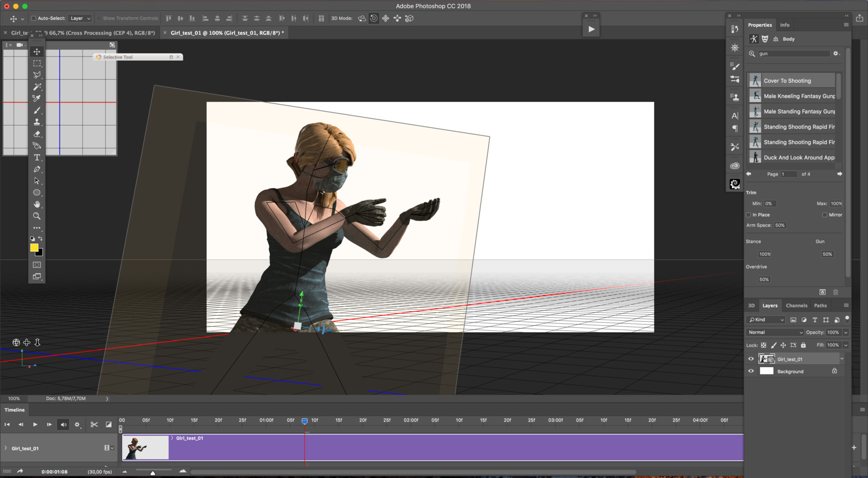Select the Eyedropper tool
The image size is (868, 478).
[37, 98]
